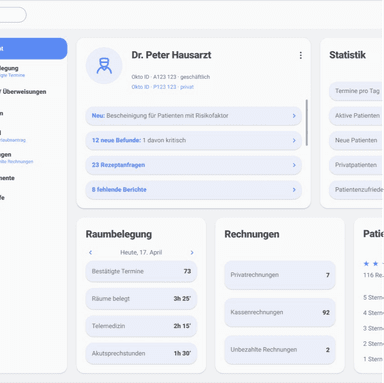
Task: Select the Telemedizin row
Action: pos(141,326)
